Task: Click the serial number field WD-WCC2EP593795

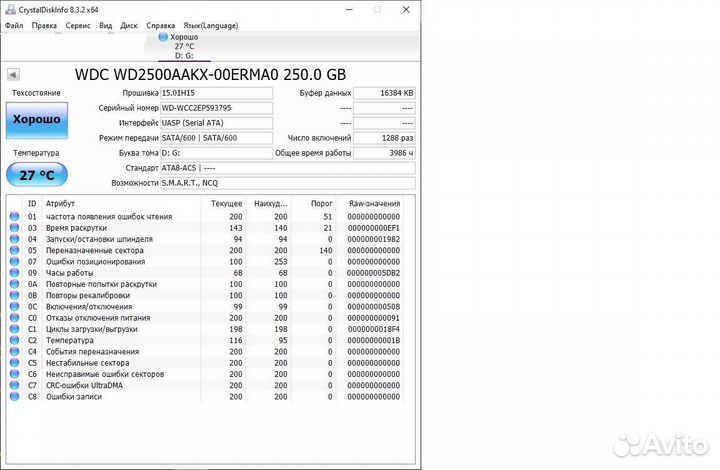Action: (216, 108)
